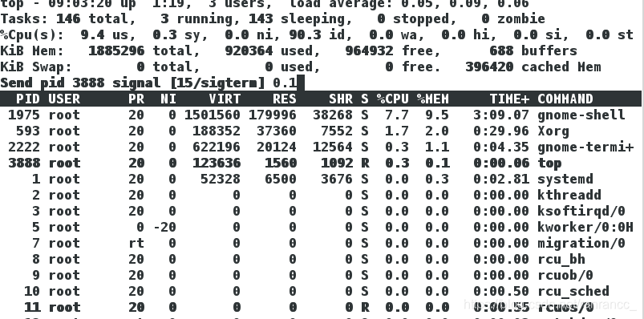Click the 0:29.96 TIME+ value

point(501,131)
